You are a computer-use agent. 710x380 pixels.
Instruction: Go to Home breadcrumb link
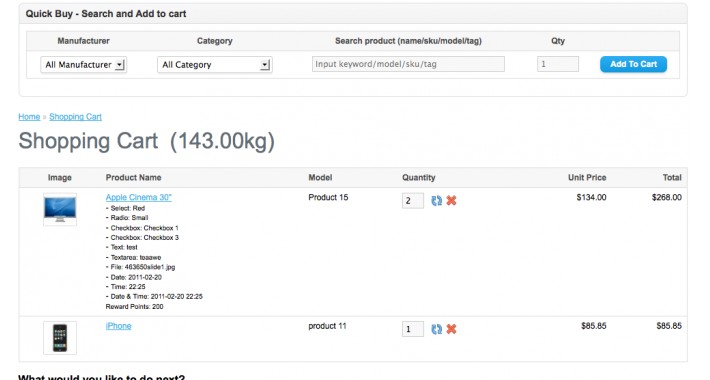(x=29, y=117)
